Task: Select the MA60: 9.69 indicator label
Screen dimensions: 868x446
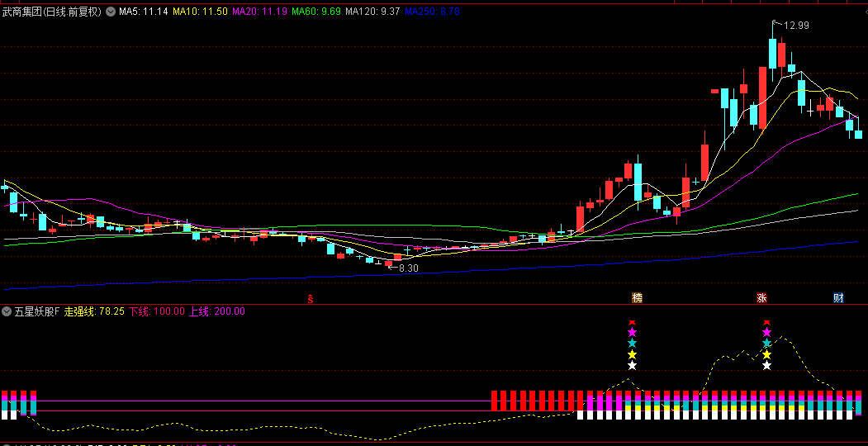Action: 316,11
